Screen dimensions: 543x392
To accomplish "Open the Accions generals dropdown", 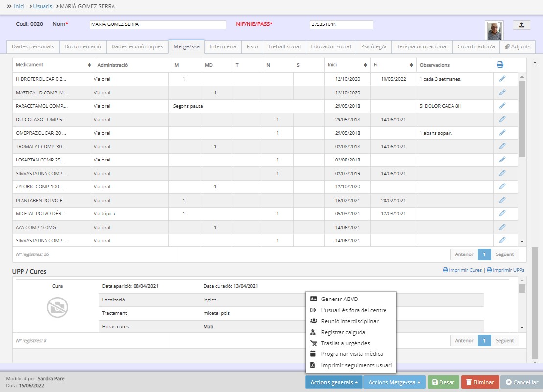I will coord(334,382).
